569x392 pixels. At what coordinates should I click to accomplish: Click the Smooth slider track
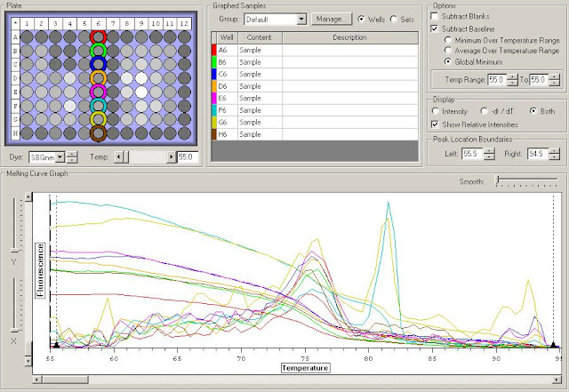(527, 180)
